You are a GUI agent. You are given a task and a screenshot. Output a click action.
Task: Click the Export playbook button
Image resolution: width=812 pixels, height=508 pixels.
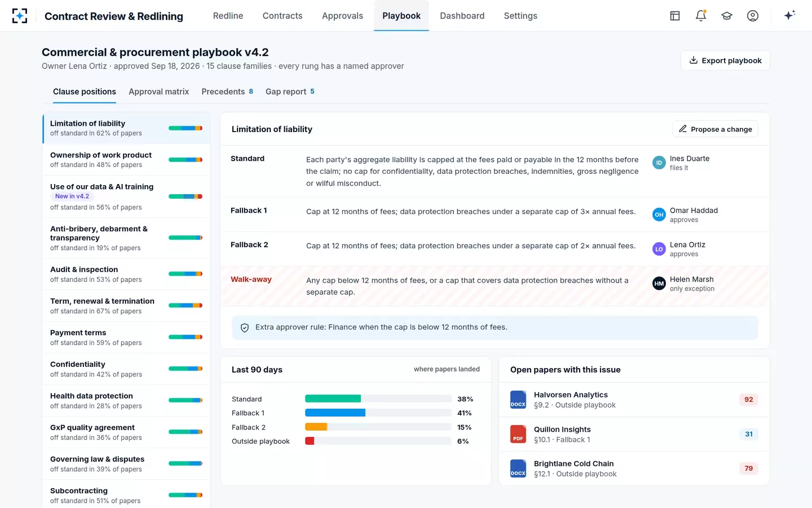725,60
